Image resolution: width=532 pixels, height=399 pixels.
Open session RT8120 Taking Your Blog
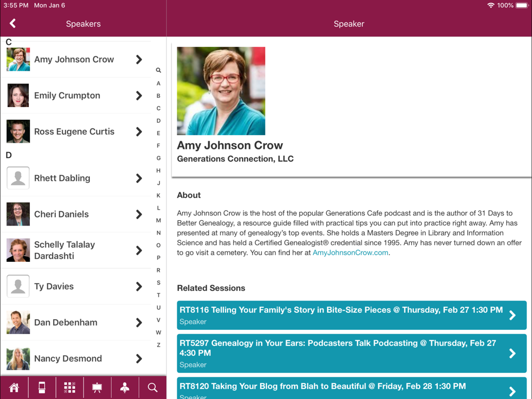point(352,388)
